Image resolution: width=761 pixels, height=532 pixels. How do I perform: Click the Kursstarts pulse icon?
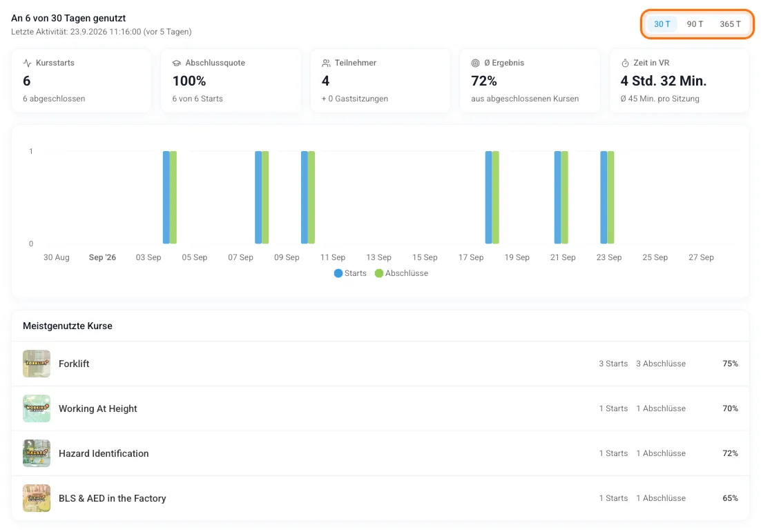point(27,63)
